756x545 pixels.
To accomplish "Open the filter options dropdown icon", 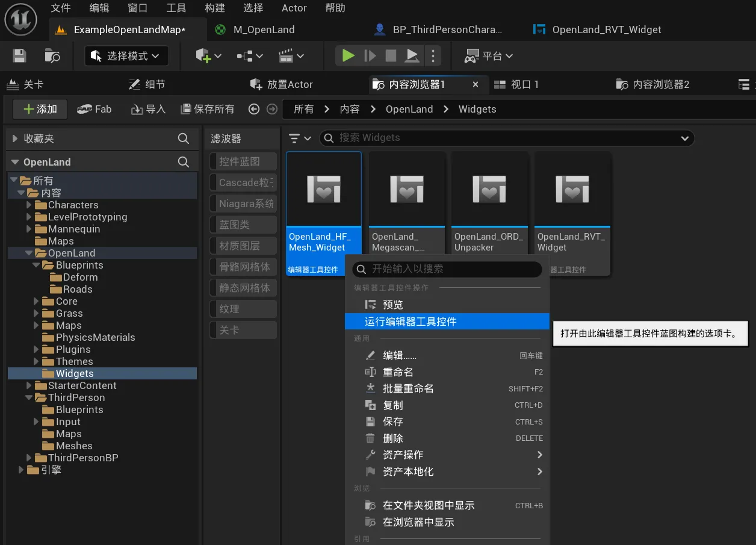I will 300,139.
